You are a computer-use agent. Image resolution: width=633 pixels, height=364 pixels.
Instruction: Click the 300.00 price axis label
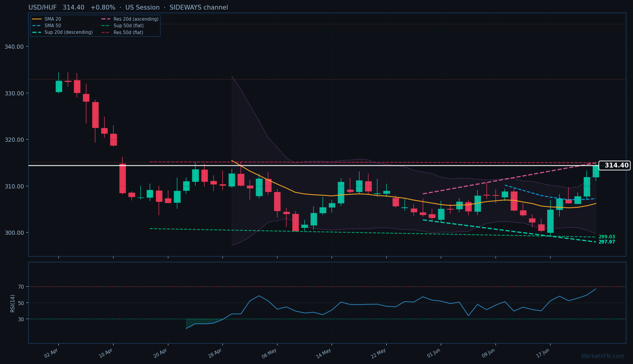[14, 233]
